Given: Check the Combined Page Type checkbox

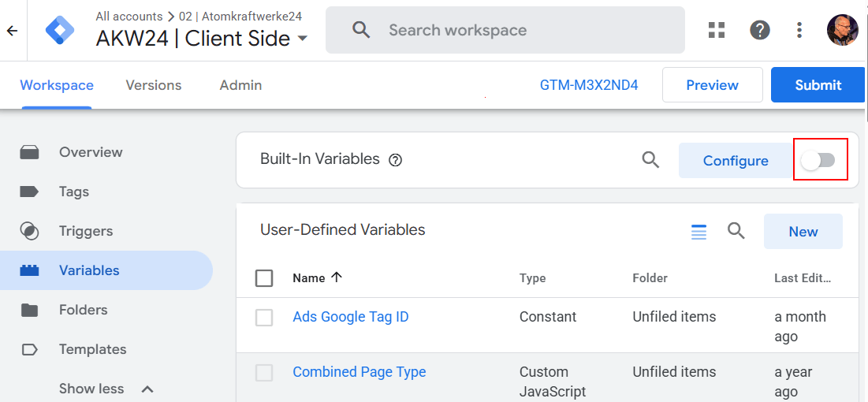Looking at the screenshot, I should pyautogui.click(x=264, y=373).
